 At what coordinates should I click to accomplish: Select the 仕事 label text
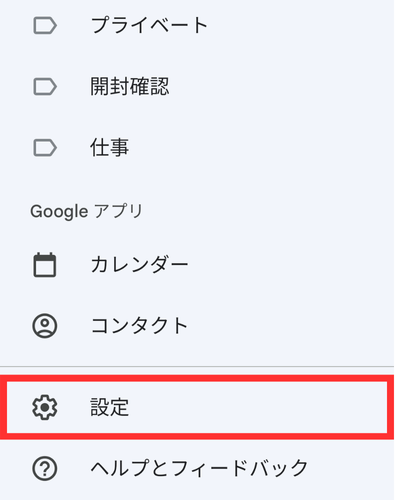tap(109, 147)
